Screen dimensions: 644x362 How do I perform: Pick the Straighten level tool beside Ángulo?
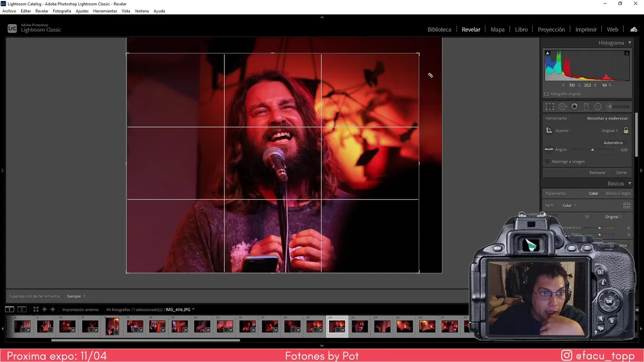tap(549, 149)
